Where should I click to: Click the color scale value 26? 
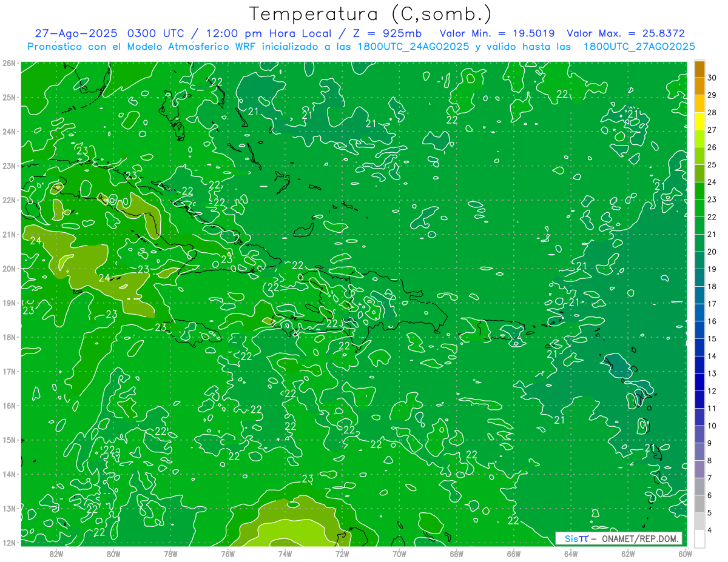(x=712, y=147)
